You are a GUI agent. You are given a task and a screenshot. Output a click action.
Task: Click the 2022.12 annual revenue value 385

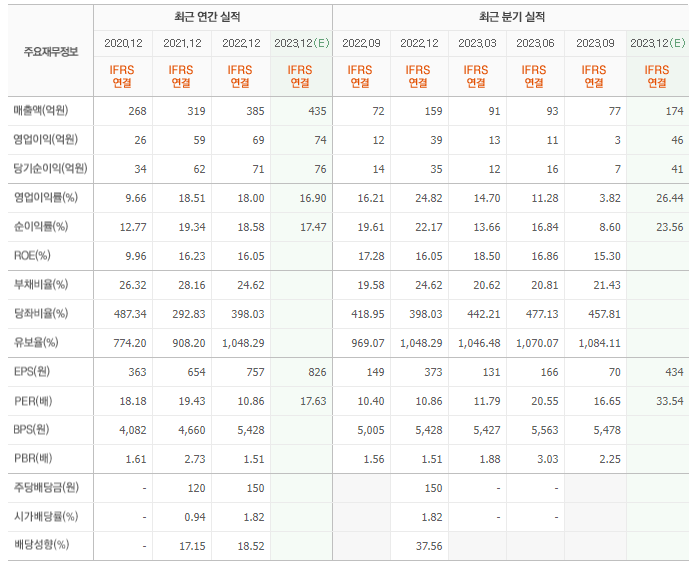(x=255, y=111)
